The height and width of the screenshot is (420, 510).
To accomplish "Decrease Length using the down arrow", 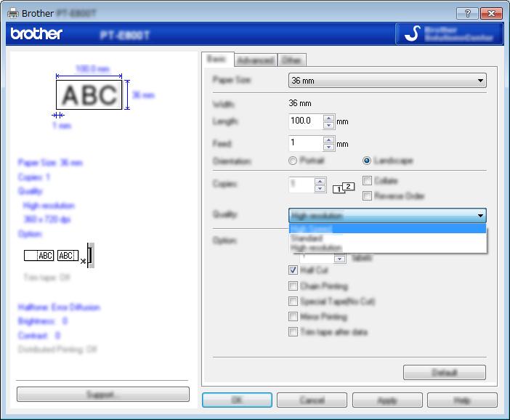I will click(x=329, y=125).
